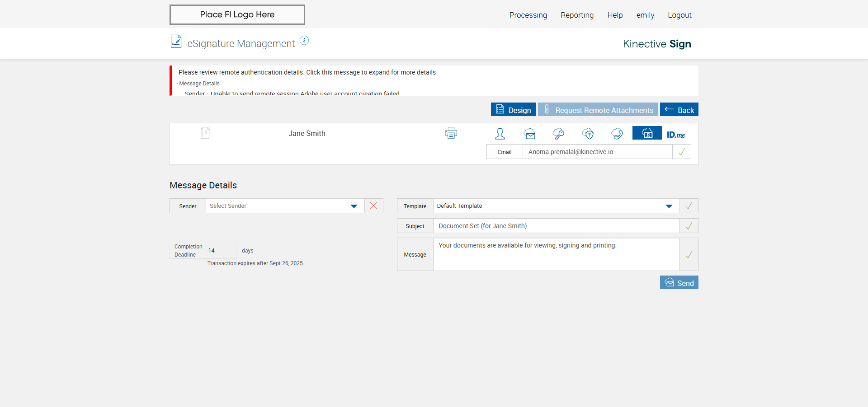Click the checkmark beside the Subject field
Screen dimensions: 868x407
pyautogui.click(x=689, y=226)
